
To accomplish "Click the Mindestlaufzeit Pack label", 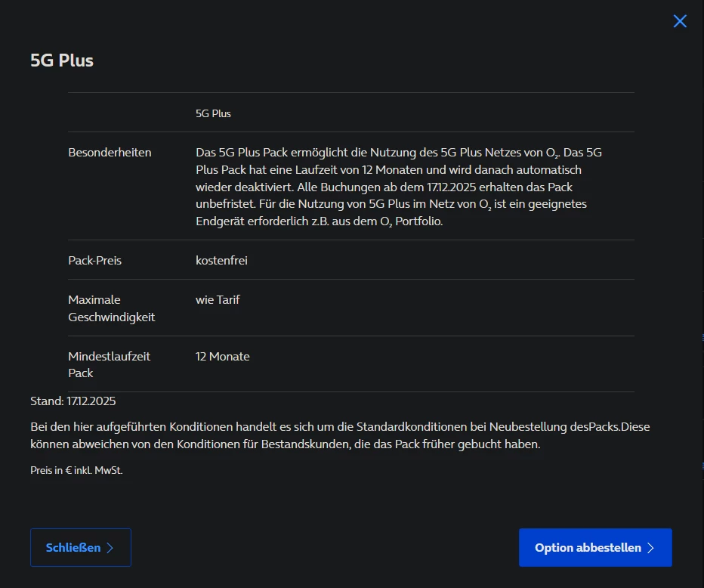I will [x=109, y=364].
